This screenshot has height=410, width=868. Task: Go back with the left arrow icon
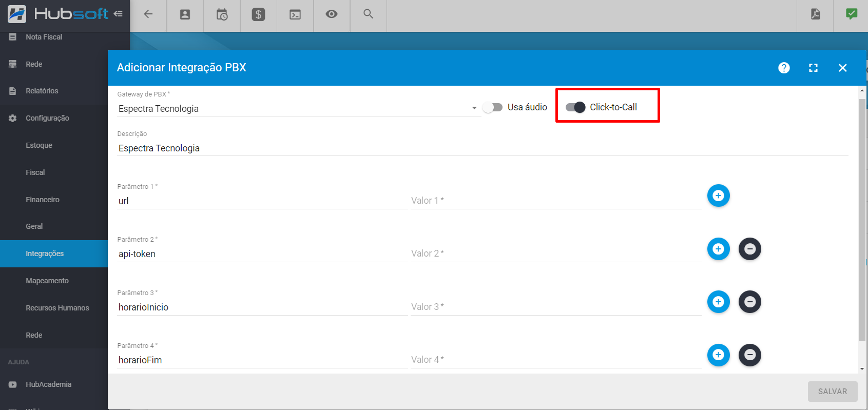pos(148,14)
